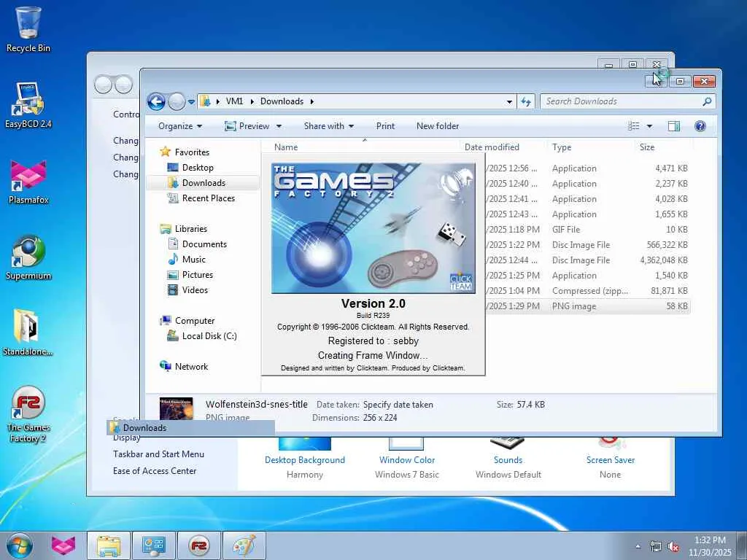Open Music library
Screen dimensions: 747x560
point(193,259)
